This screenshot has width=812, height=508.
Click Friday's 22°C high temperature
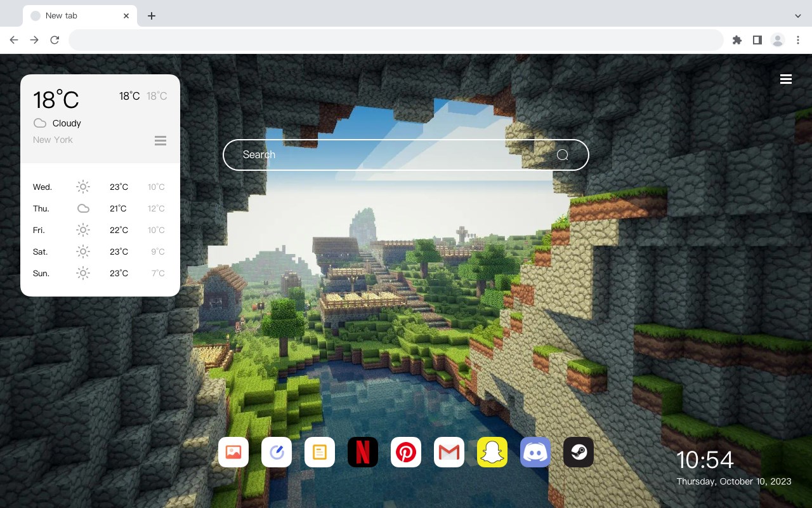click(x=119, y=230)
